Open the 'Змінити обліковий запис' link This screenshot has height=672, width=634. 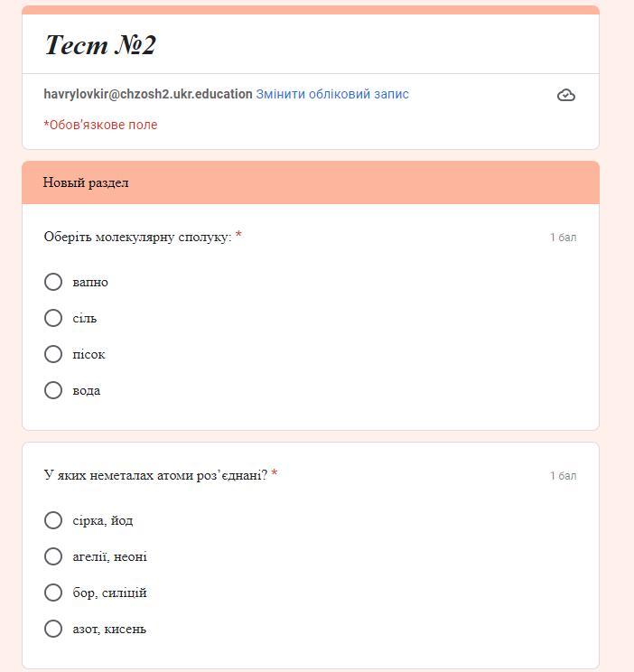tap(332, 94)
